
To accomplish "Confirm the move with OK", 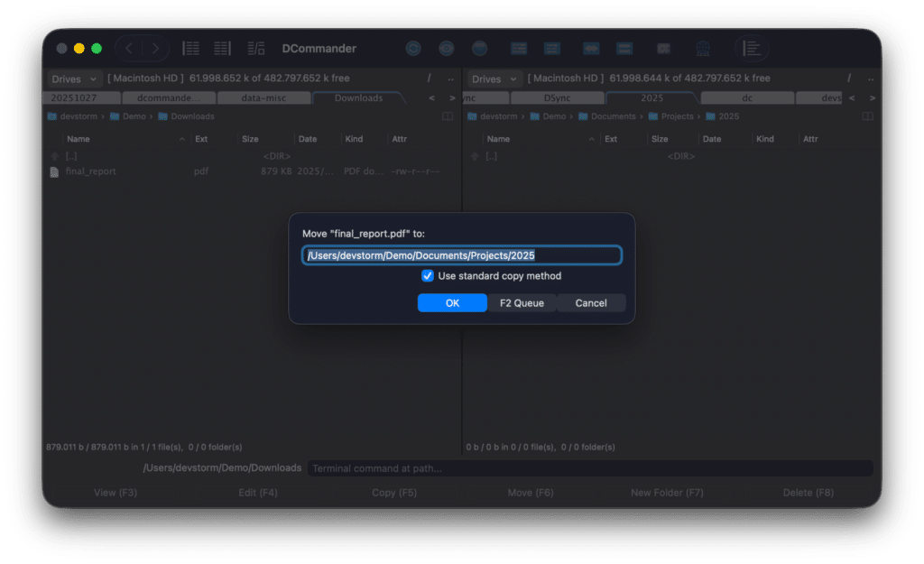I will [452, 303].
